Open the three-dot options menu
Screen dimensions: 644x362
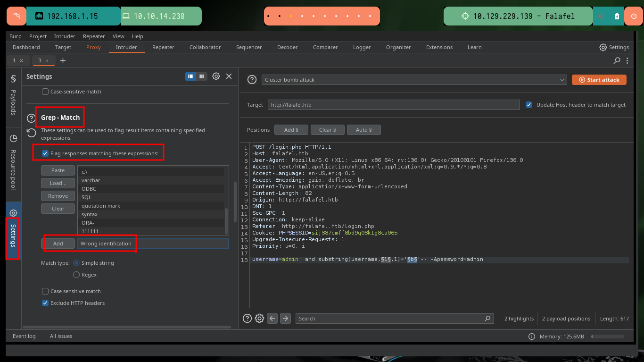click(x=627, y=60)
